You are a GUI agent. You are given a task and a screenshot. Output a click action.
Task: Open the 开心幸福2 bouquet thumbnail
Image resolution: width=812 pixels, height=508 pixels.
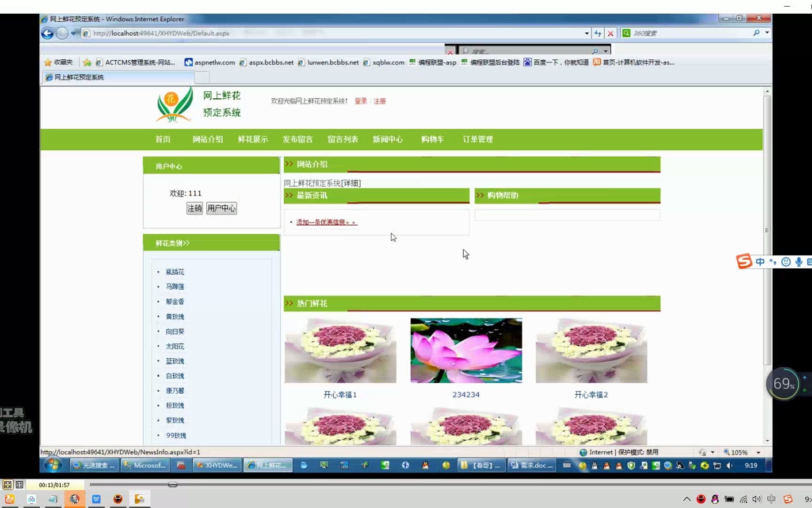pos(591,350)
